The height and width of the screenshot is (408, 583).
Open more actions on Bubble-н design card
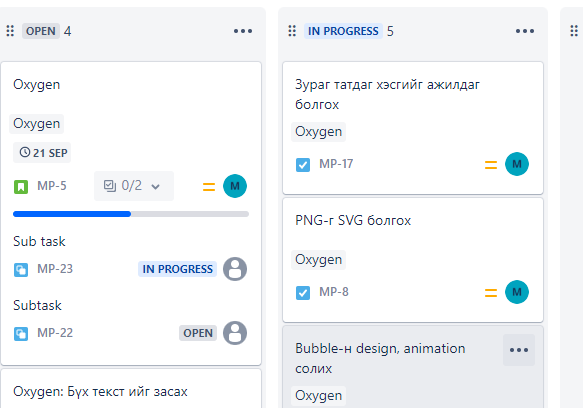click(x=519, y=350)
